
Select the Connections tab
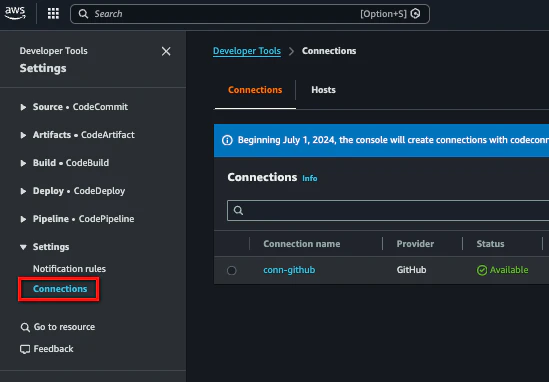tap(255, 90)
